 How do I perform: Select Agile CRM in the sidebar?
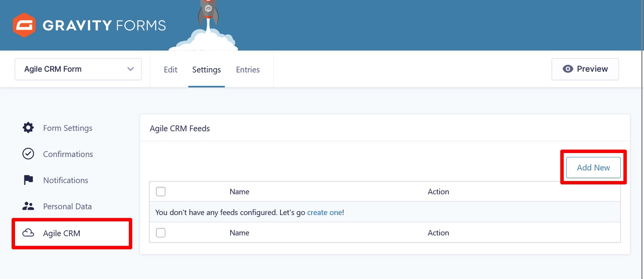(x=72, y=233)
